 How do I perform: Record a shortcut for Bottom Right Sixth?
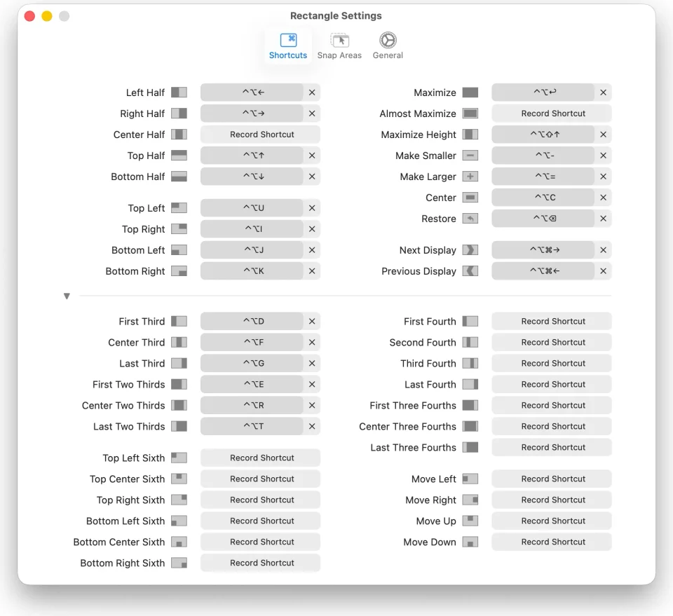(261, 563)
